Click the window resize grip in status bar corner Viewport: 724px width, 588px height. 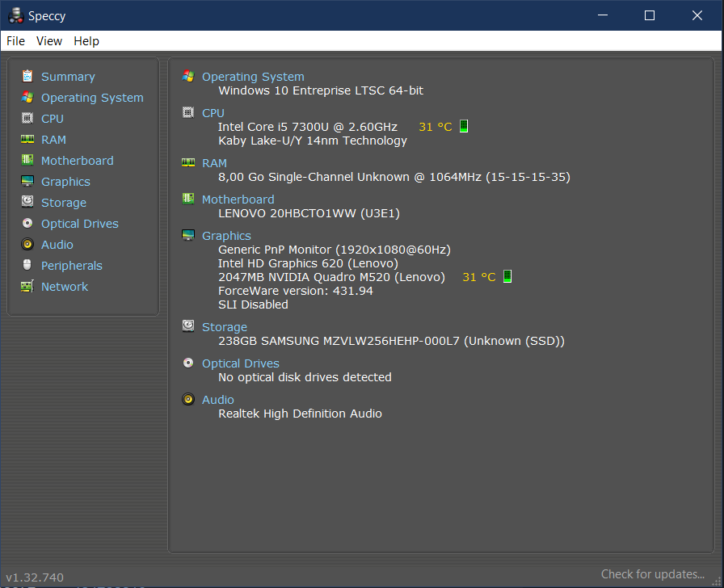[717, 581]
